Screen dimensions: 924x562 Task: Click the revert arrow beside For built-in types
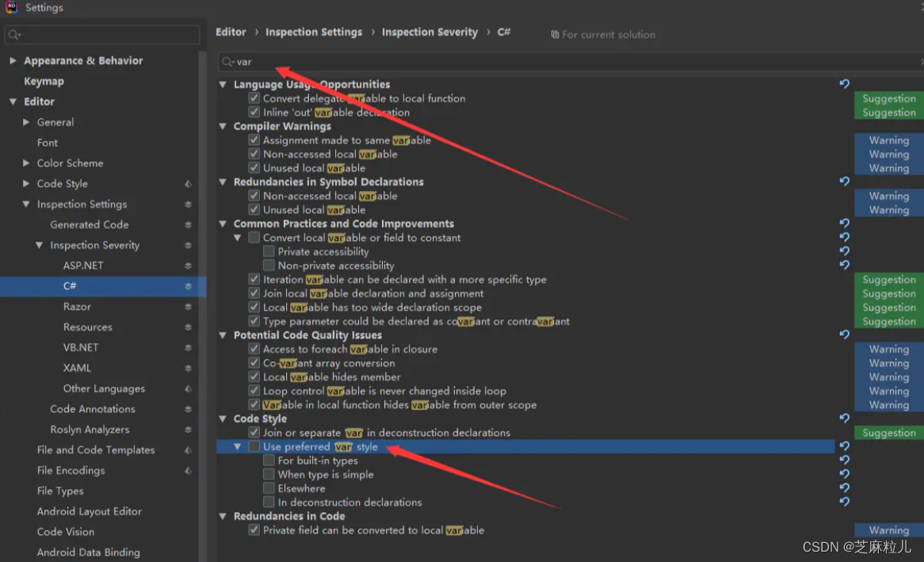click(844, 461)
